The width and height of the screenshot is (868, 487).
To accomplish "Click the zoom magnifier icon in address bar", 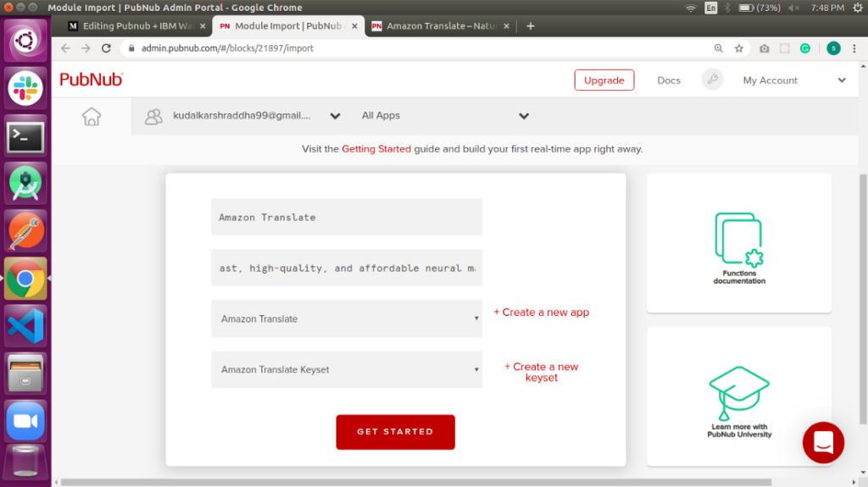I will (x=719, y=48).
